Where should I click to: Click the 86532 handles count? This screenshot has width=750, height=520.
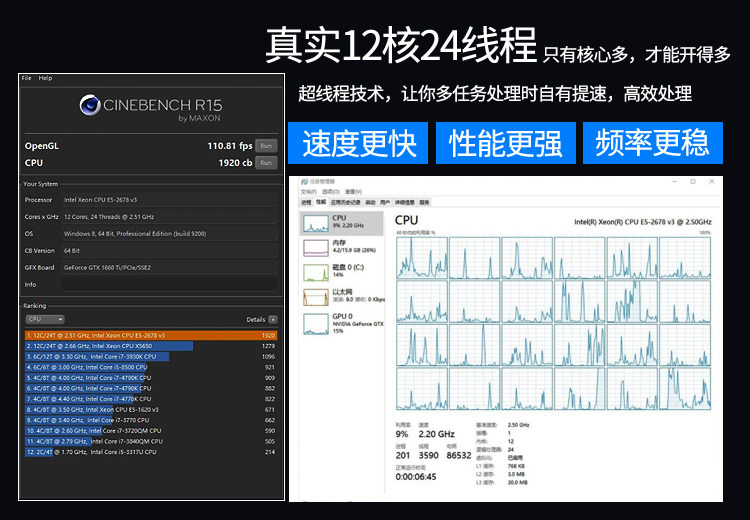[x=459, y=455]
